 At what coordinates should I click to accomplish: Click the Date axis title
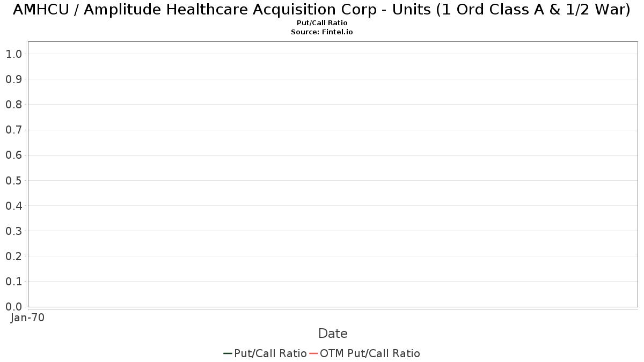pos(333,334)
